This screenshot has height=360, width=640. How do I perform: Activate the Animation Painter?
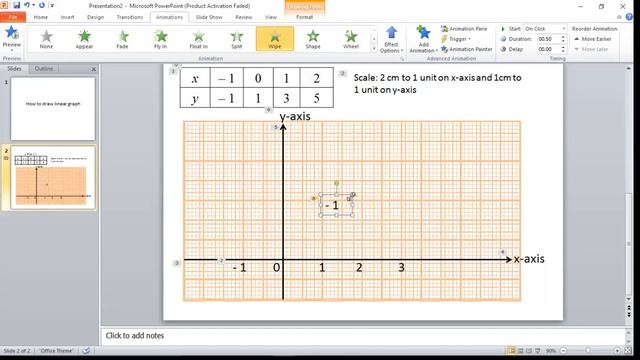[x=467, y=49]
